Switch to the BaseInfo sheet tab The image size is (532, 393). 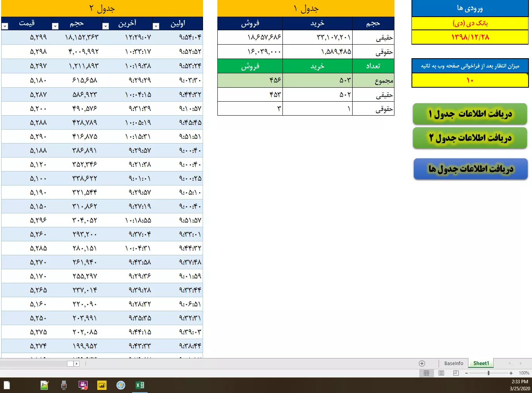tap(453, 364)
